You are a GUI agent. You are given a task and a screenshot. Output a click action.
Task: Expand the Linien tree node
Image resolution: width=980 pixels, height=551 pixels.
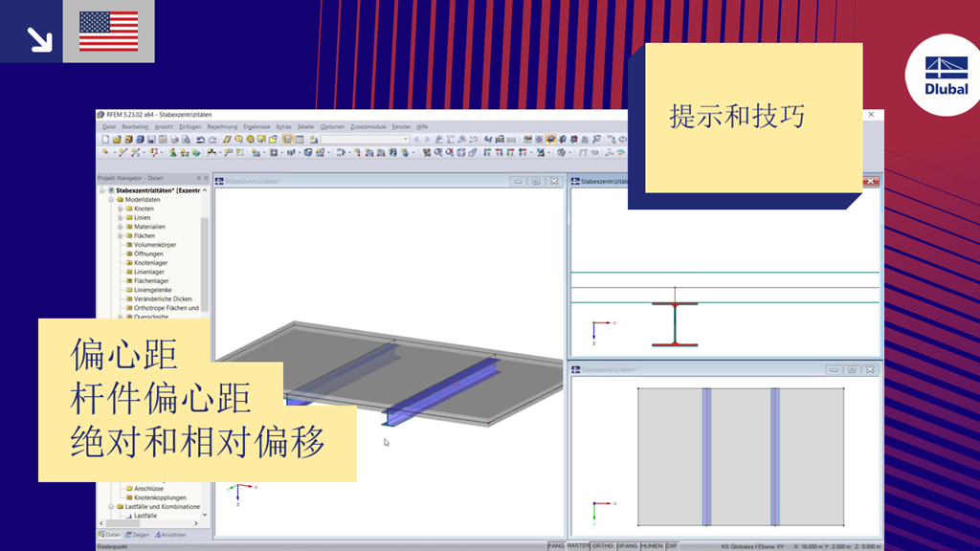click(x=120, y=217)
